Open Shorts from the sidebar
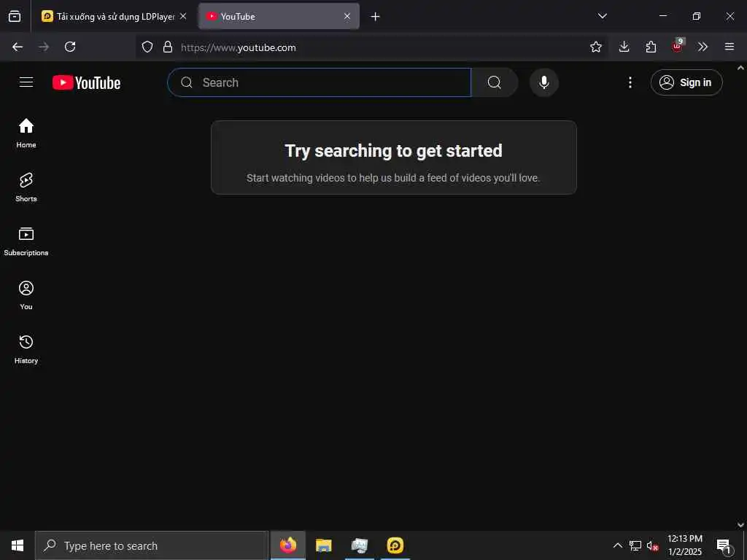Screen dimensions: 747x560 pyautogui.click(x=26, y=187)
